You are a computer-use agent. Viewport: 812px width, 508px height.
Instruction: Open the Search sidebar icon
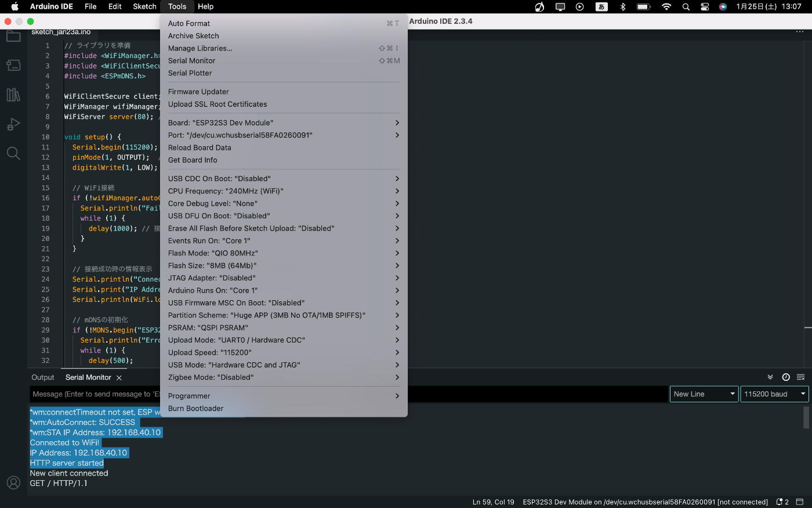(13, 153)
